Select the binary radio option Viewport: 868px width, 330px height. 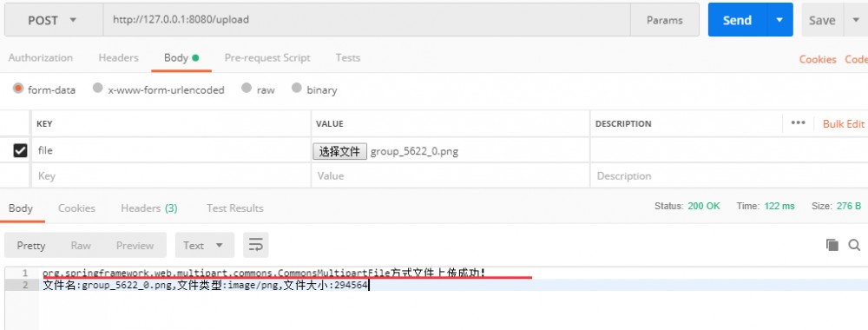pyautogui.click(x=297, y=88)
